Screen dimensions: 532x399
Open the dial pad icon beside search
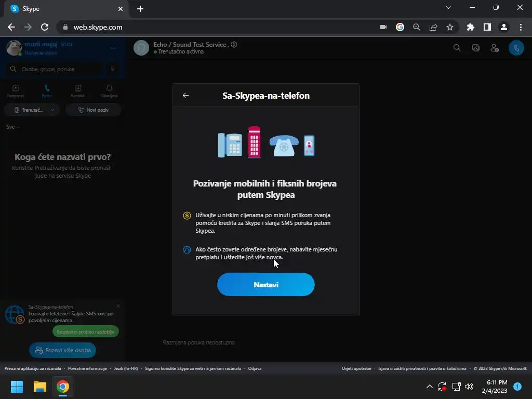click(113, 69)
